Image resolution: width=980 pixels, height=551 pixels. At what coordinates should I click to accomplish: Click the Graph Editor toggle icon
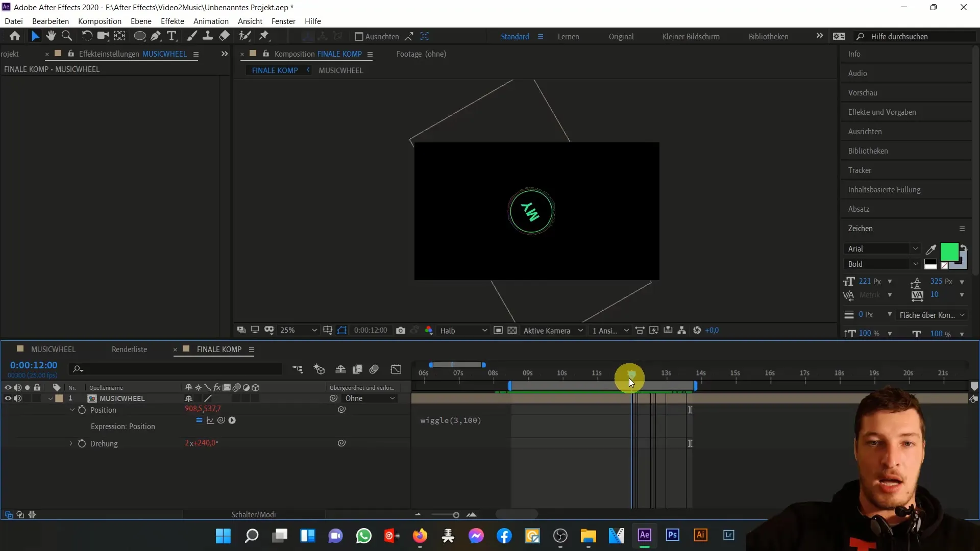pos(397,369)
